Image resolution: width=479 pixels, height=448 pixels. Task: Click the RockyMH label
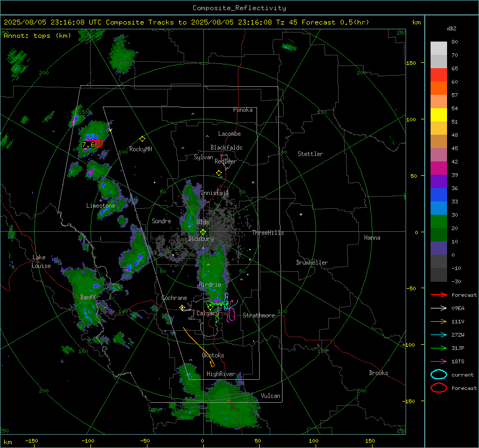click(x=141, y=149)
